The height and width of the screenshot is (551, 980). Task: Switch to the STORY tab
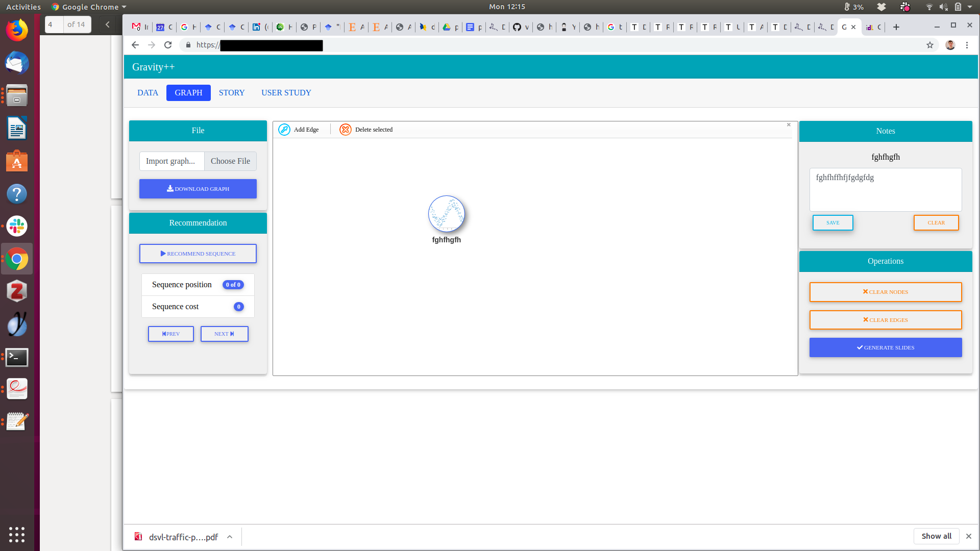[x=232, y=93]
